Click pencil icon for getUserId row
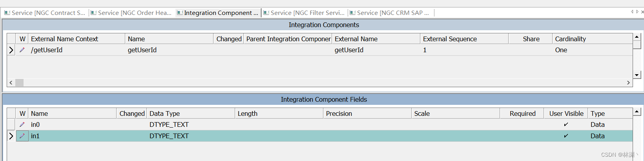 (22, 50)
